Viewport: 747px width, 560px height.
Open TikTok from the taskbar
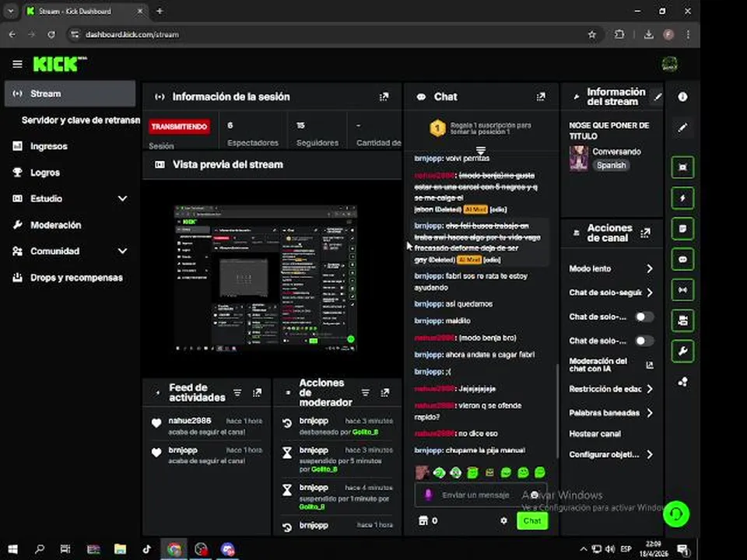tap(147, 549)
